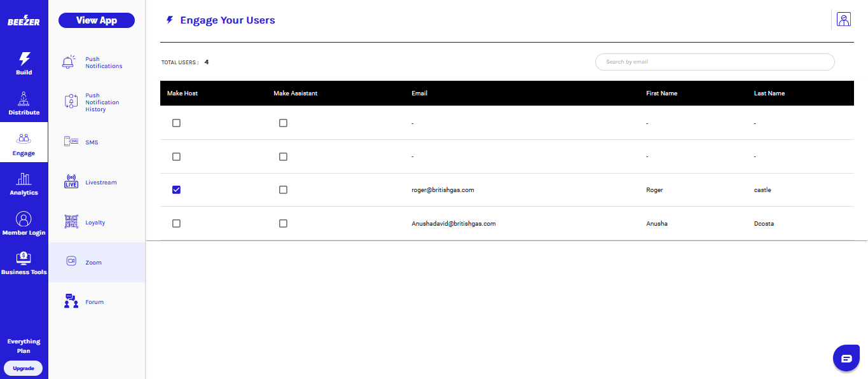This screenshot has height=379, width=868.
Task: Open the Distribute section icon
Action: (x=24, y=99)
